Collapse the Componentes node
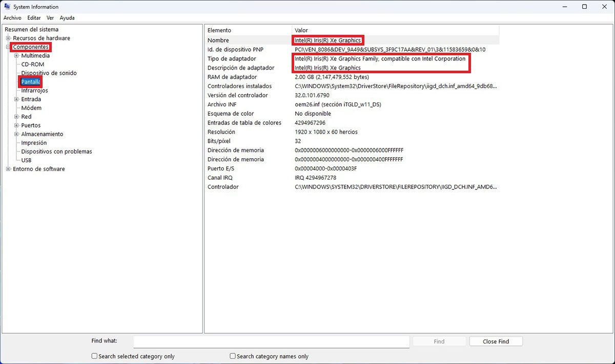615x364 pixels. (8, 47)
